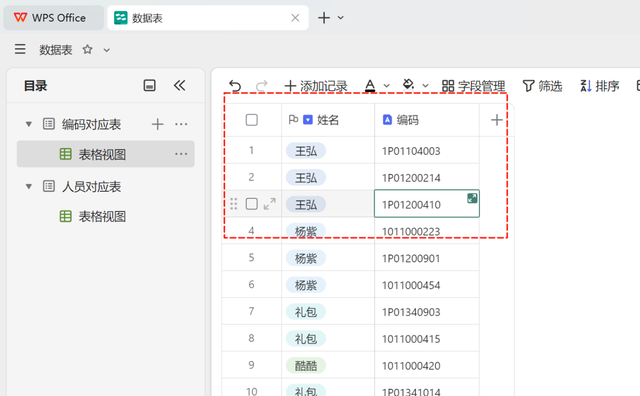Click the undo arrow
The height and width of the screenshot is (396, 640).
point(235,86)
